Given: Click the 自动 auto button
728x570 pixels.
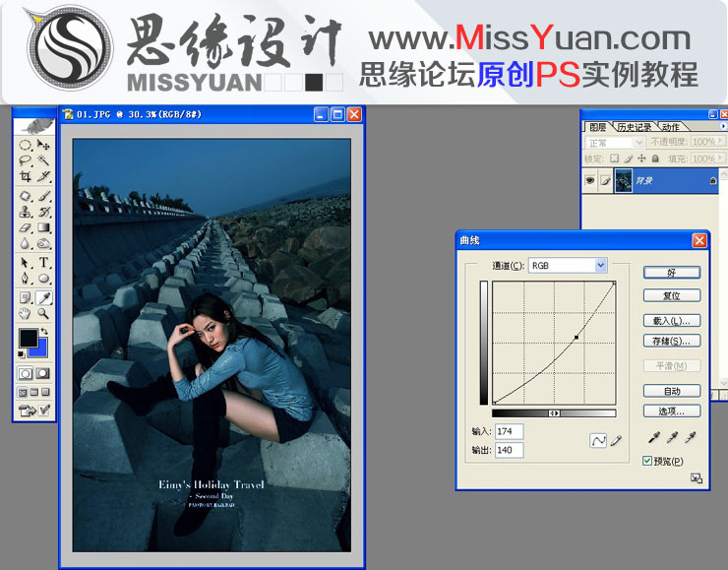Looking at the screenshot, I should tap(671, 391).
